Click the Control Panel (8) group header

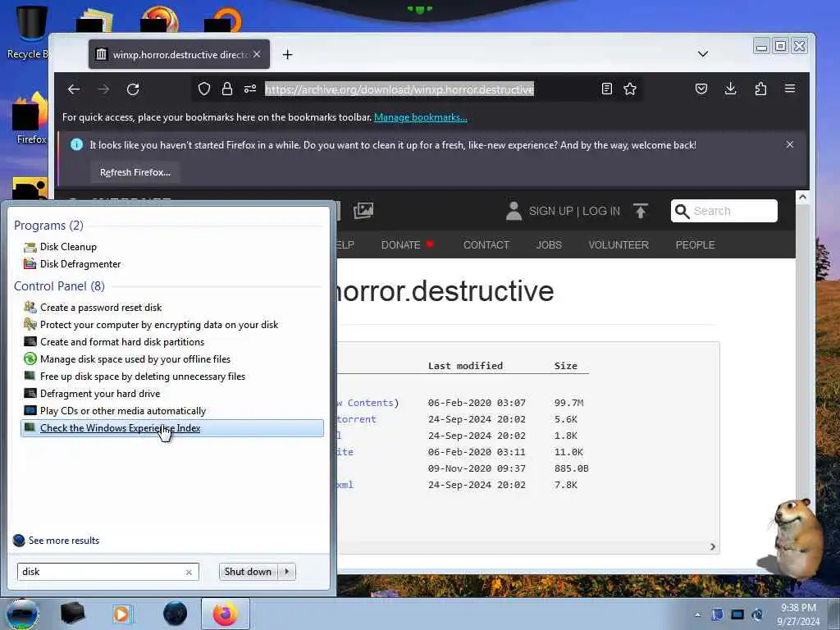pyautogui.click(x=59, y=286)
